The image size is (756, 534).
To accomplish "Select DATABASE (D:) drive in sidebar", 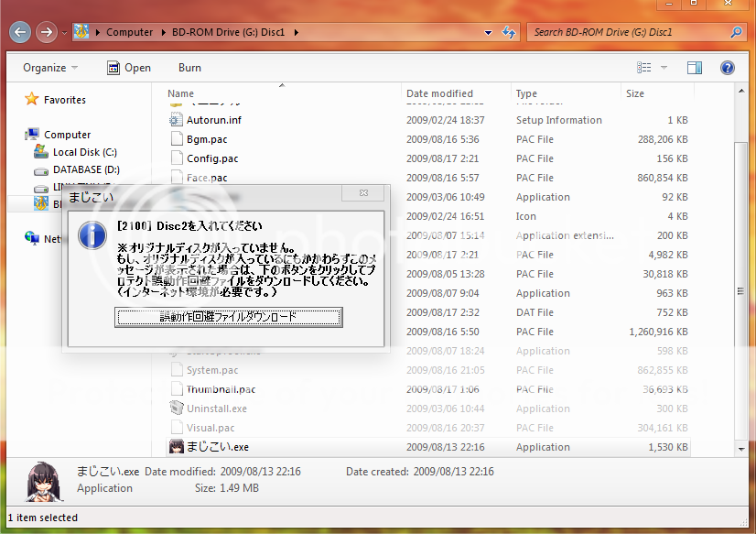I will pyautogui.click(x=86, y=169).
